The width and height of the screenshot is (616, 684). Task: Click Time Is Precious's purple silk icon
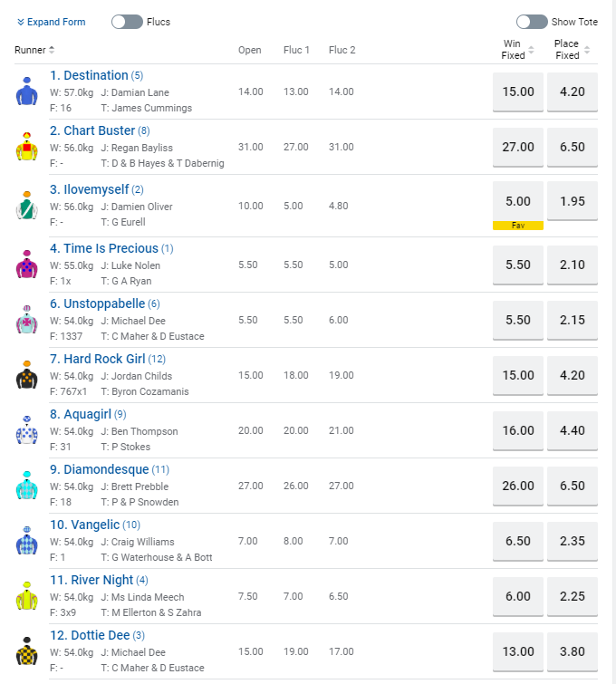pos(25,265)
